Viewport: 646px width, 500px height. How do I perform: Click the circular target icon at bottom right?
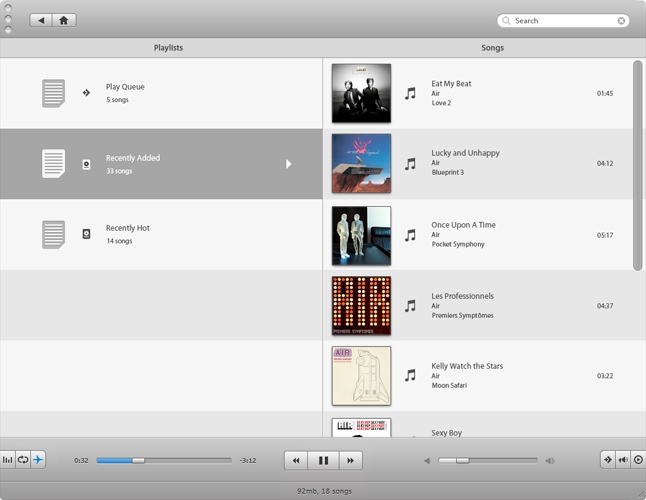click(x=638, y=460)
